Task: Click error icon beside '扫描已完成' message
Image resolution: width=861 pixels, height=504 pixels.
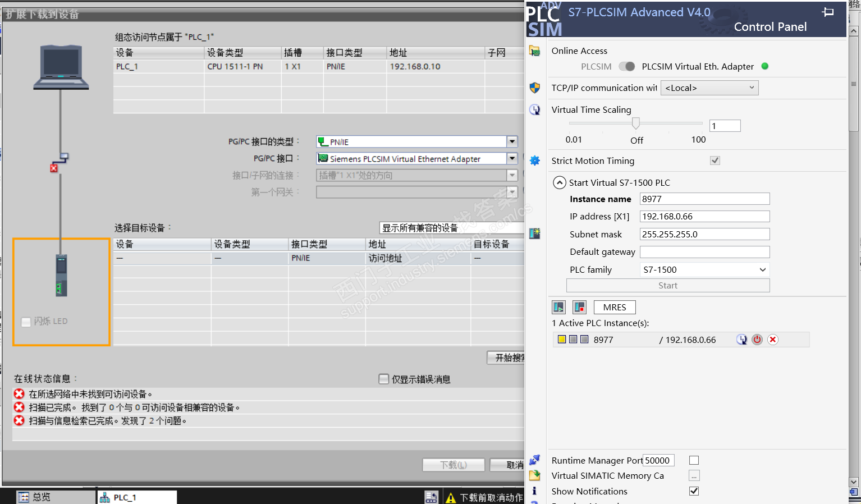Action: 19,407
